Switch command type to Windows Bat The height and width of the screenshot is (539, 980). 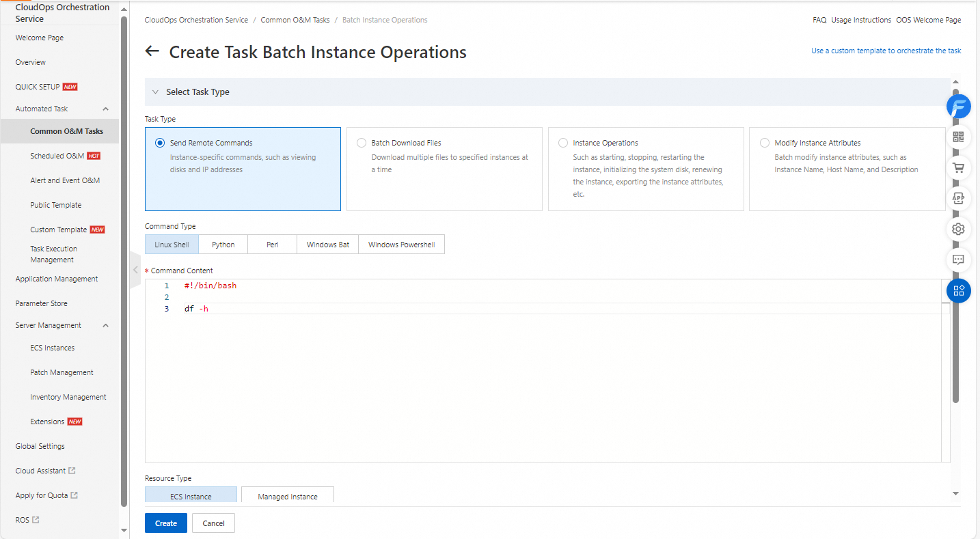click(x=328, y=245)
